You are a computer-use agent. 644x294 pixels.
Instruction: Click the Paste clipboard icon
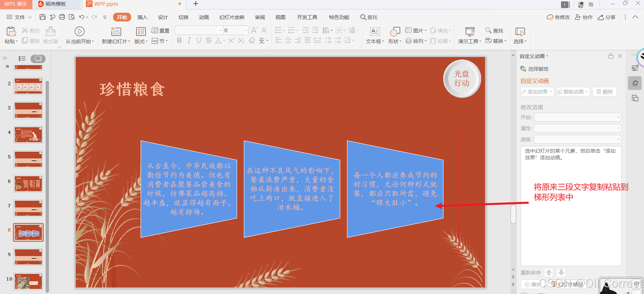pyautogui.click(x=11, y=32)
